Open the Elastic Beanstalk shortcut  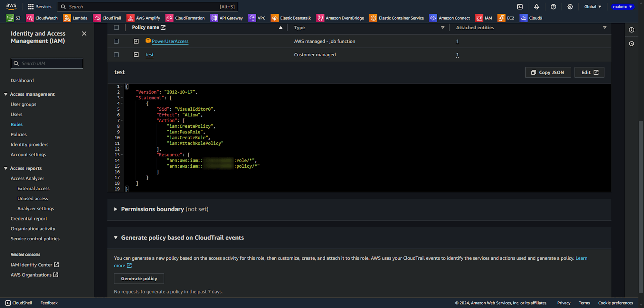click(291, 18)
